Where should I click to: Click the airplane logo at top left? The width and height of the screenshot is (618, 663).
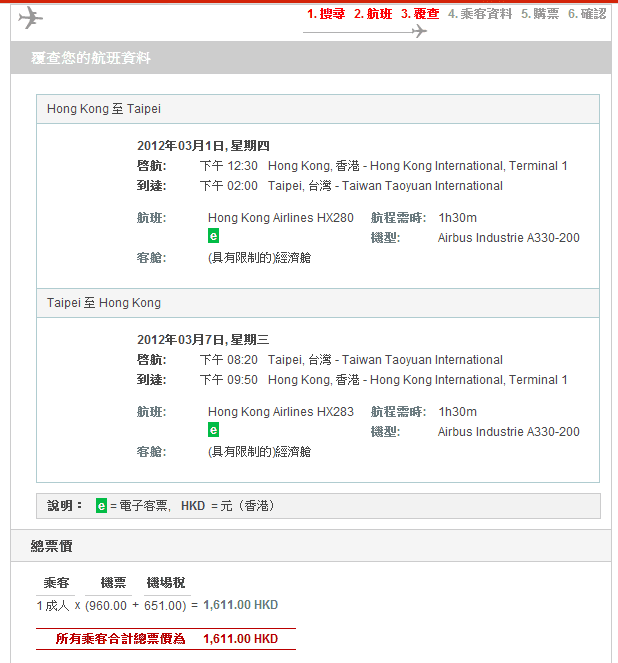click(x=31, y=18)
